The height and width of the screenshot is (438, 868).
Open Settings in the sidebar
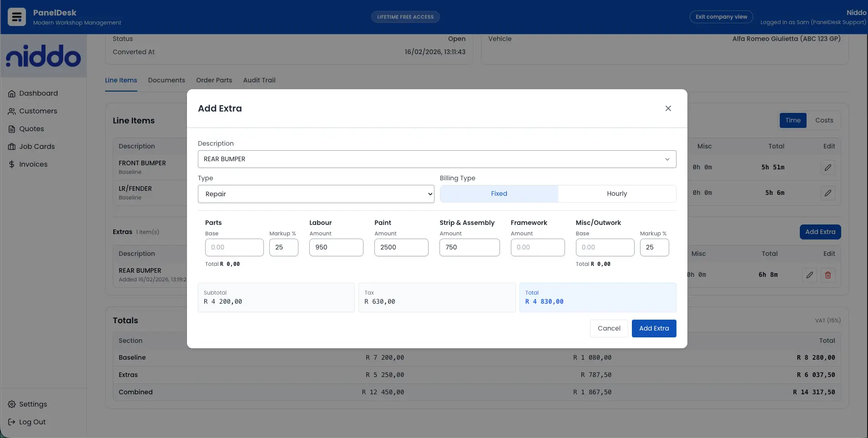click(x=33, y=404)
